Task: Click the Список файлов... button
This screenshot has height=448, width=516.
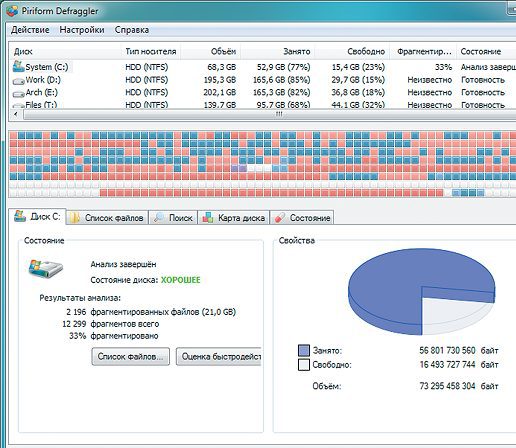Action: click(131, 357)
